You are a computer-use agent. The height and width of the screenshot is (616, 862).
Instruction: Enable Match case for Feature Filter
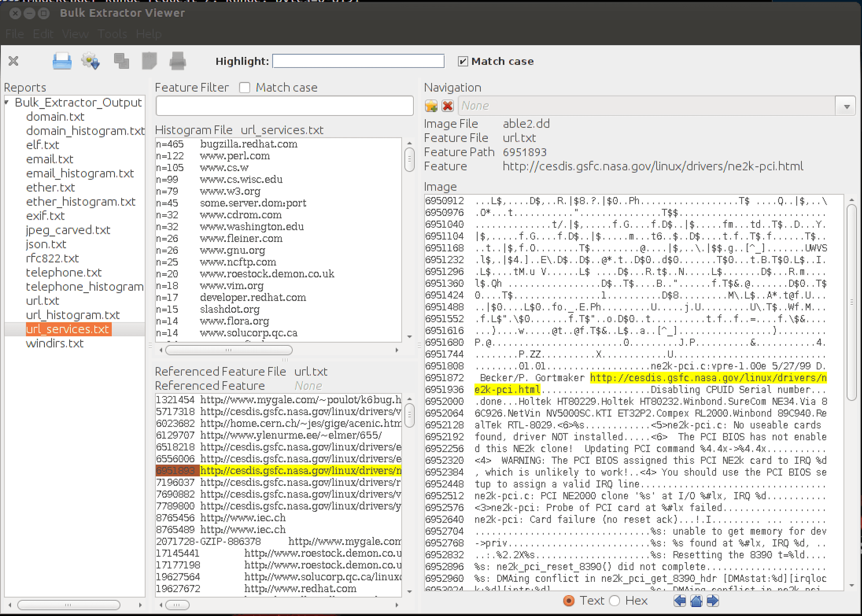[x=245, y=88]
